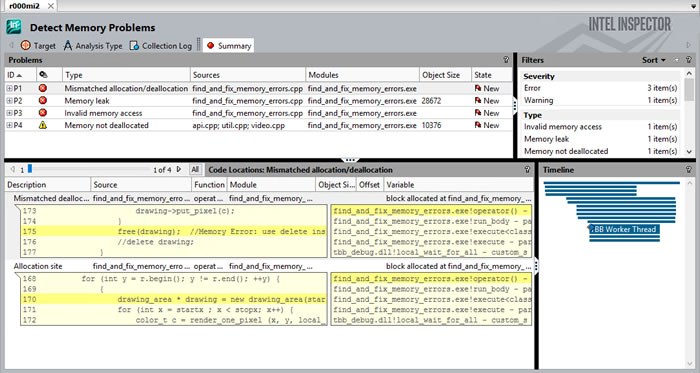Click the warning icon for P4

click(43, 125)
